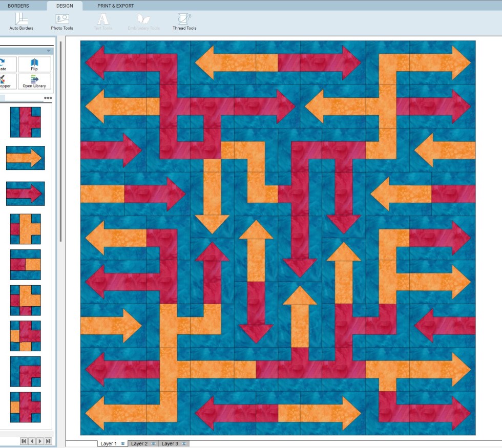Image resolution: width=502 pixels, height=448 pixels.
Task: Go to the next block in sketchbook
Action: tap(40, 441)
